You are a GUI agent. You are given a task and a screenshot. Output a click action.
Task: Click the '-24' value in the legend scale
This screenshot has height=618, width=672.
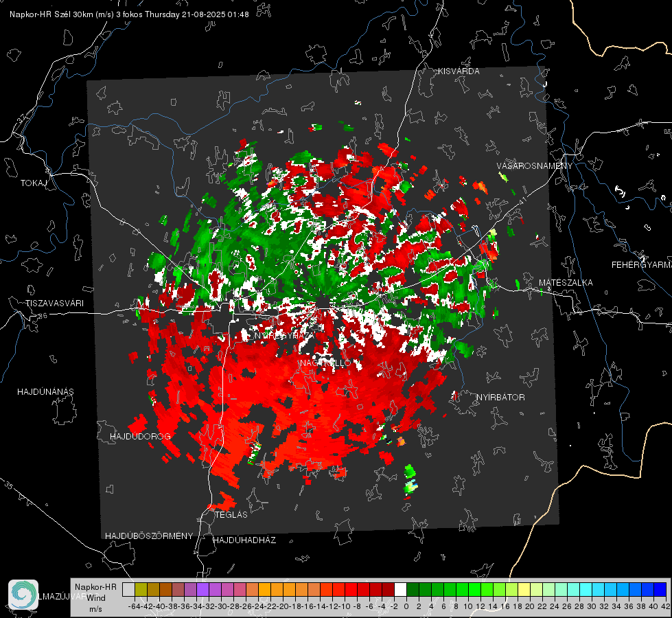(x=258, y=607)
